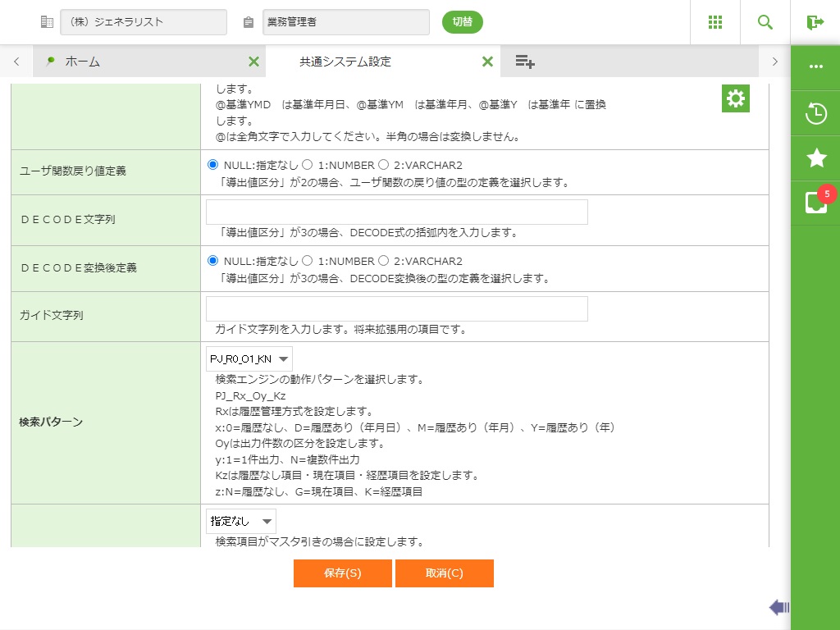Close the 共通システム設定 tab
This screenshot has width=840, height=630.
click(x=487, y=62)
